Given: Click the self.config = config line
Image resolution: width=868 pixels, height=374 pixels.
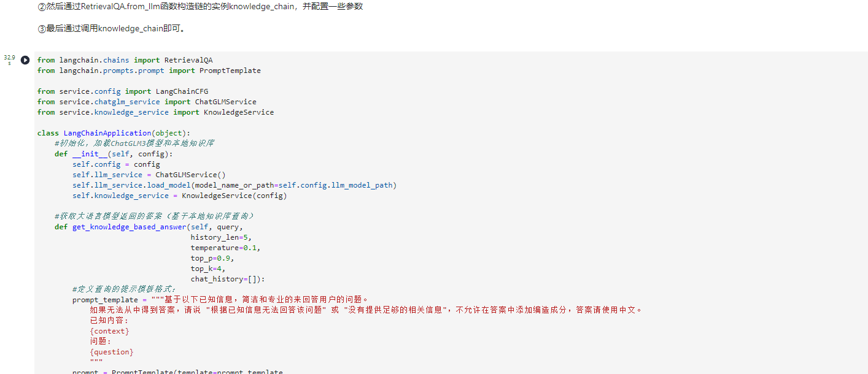Looking at the screenshot, I should [x=116, y=164].
